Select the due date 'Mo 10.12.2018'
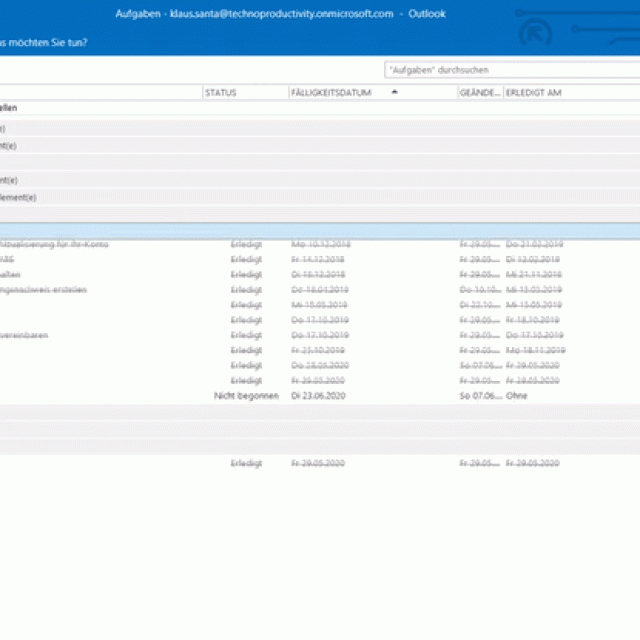640x640 pixels. (321, 244)
